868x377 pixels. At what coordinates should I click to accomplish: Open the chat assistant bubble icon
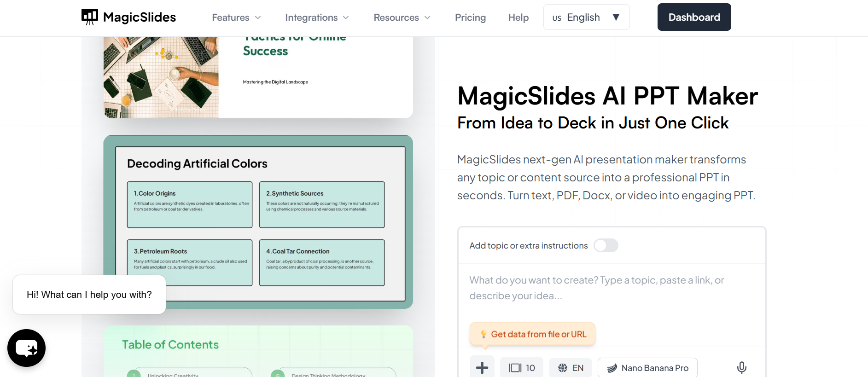[x=26, y=348]
